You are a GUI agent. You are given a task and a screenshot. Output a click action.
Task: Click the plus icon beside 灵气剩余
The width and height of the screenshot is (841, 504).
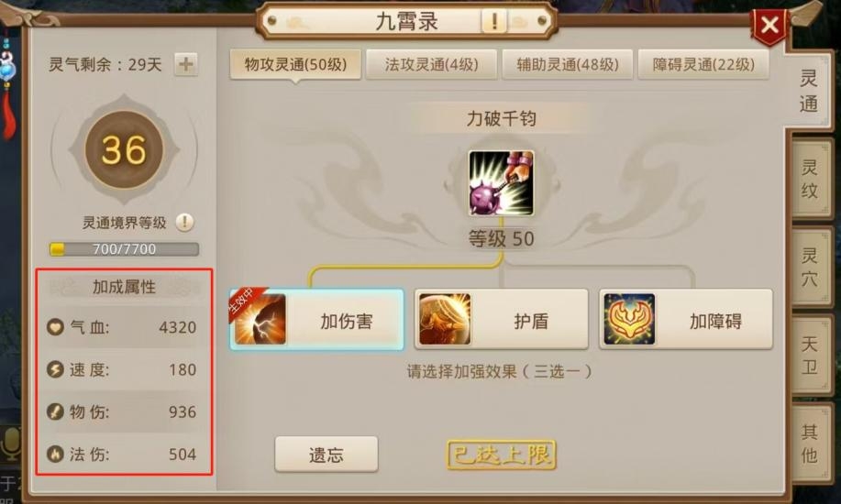[x=185, y=65]
